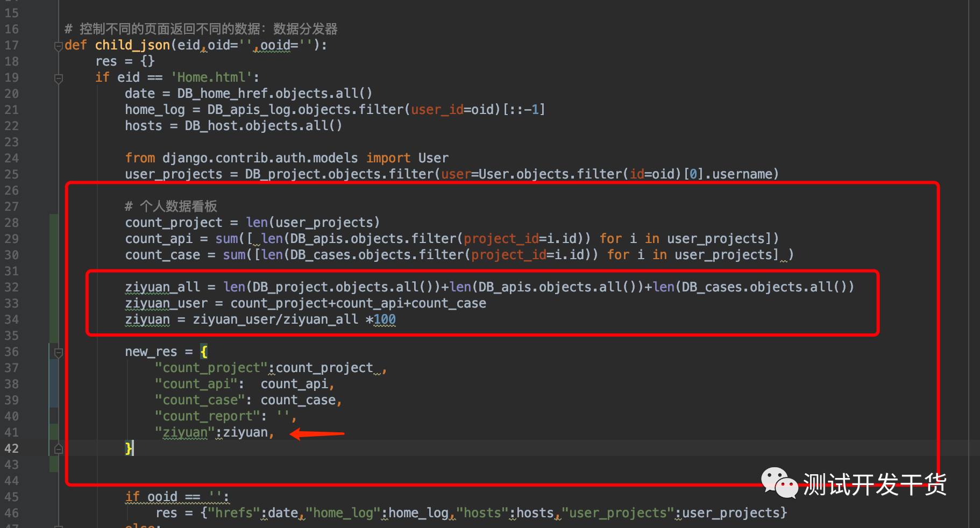Click '.username' at end of line 25
The width and height of the screenshot is (980, 528).
point(738,174)
